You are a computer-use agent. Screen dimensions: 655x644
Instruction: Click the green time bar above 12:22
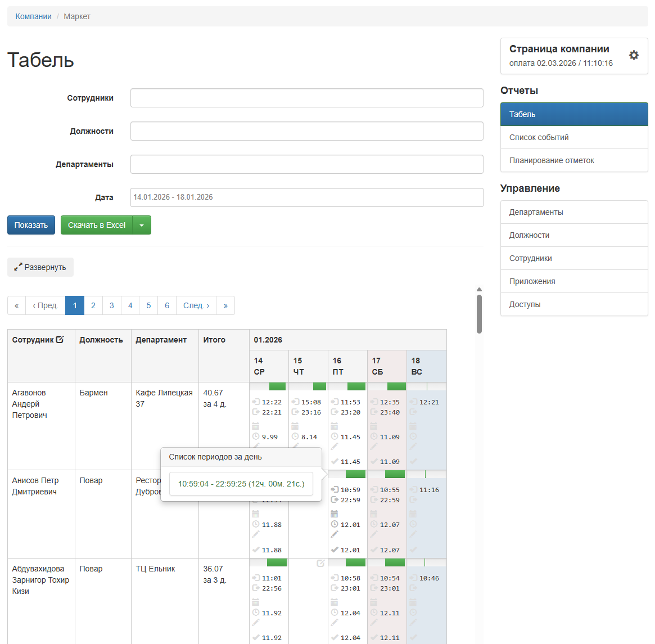coord(277,386)
